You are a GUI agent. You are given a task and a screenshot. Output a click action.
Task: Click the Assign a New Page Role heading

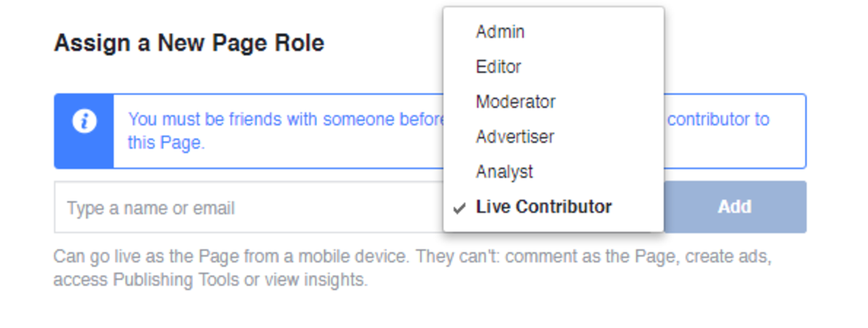189,43
